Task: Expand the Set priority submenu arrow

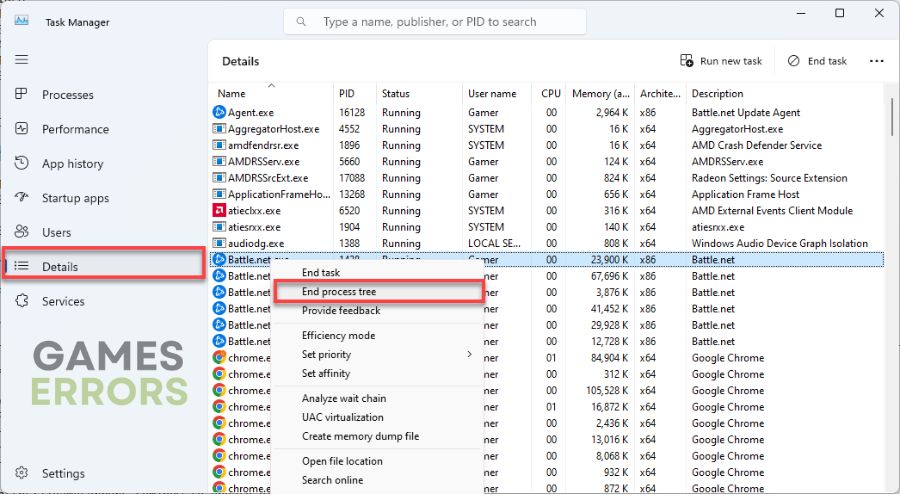Action: 470,354
